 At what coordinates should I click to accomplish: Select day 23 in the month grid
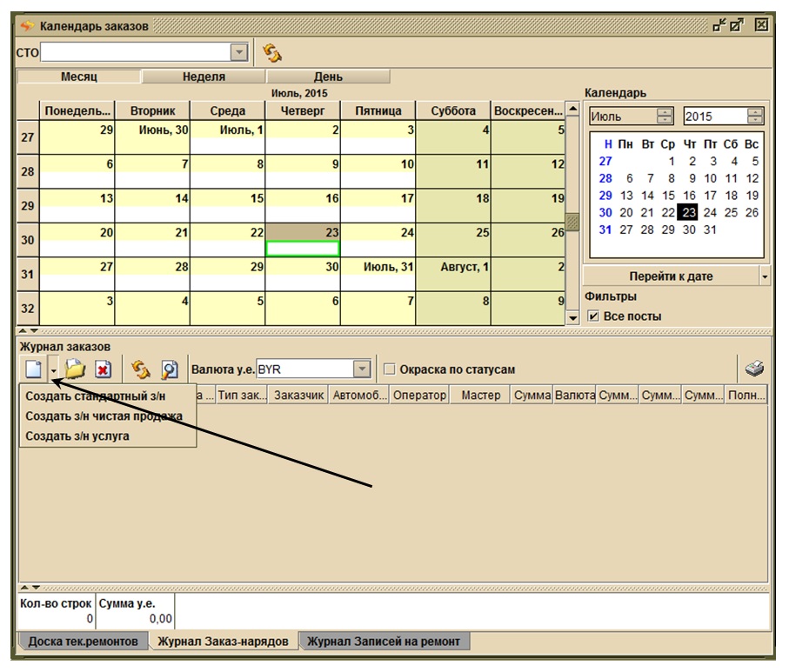[303, 240]
